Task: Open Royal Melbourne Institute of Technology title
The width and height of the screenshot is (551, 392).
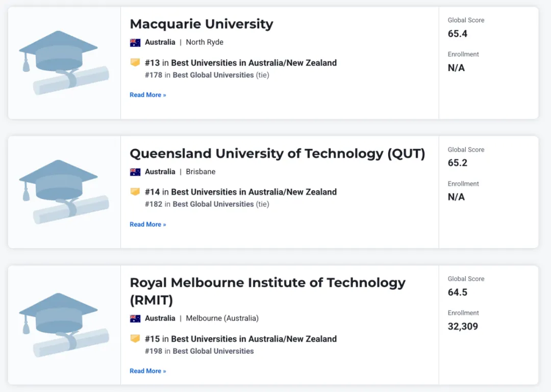Action: (267, 291)
